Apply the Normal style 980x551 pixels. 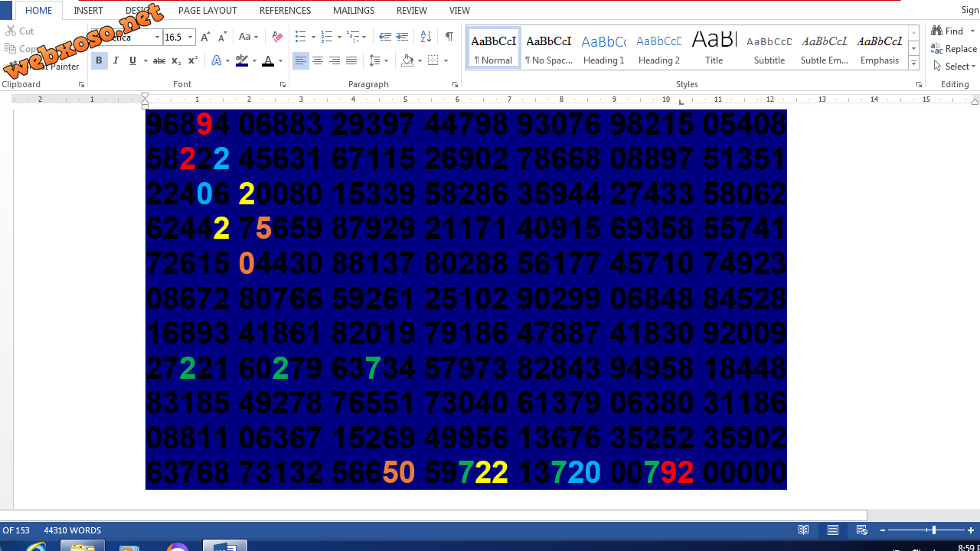pos(494,48)
